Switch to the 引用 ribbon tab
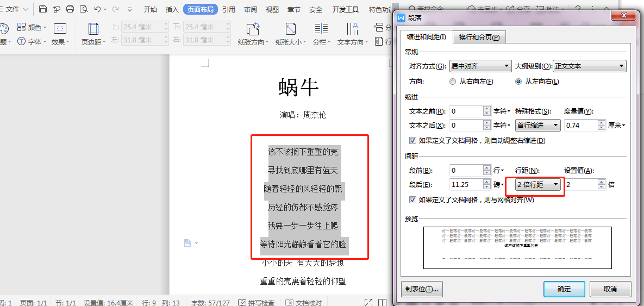Image resolution: width=644 pixels, height=306 pixels. point(228,9)
